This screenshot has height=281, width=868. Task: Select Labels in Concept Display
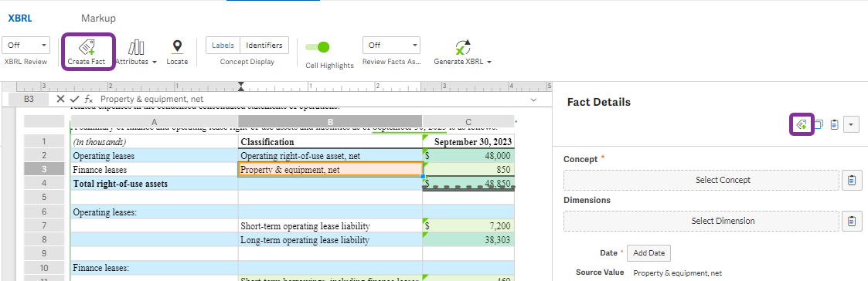coord(223,46)
